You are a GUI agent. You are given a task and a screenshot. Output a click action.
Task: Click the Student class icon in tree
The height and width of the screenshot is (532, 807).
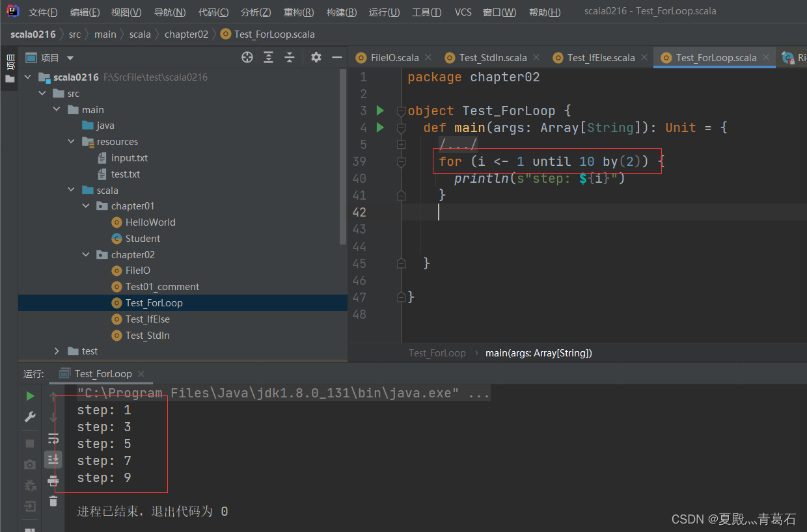(116, 239)
